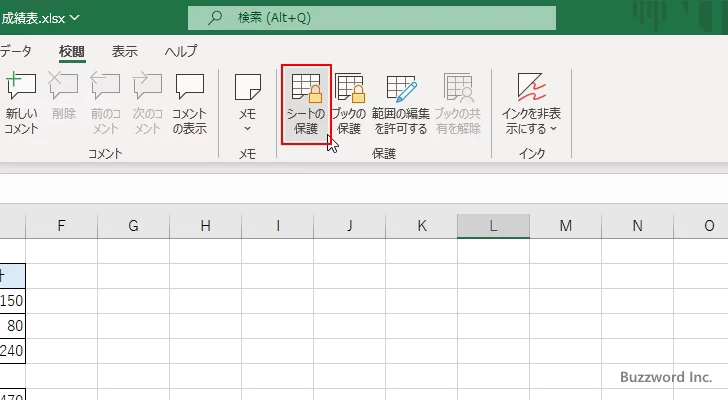Click the Protect Workbook (ブックの保護) icon
728x400 pixels.
[349, 103]
